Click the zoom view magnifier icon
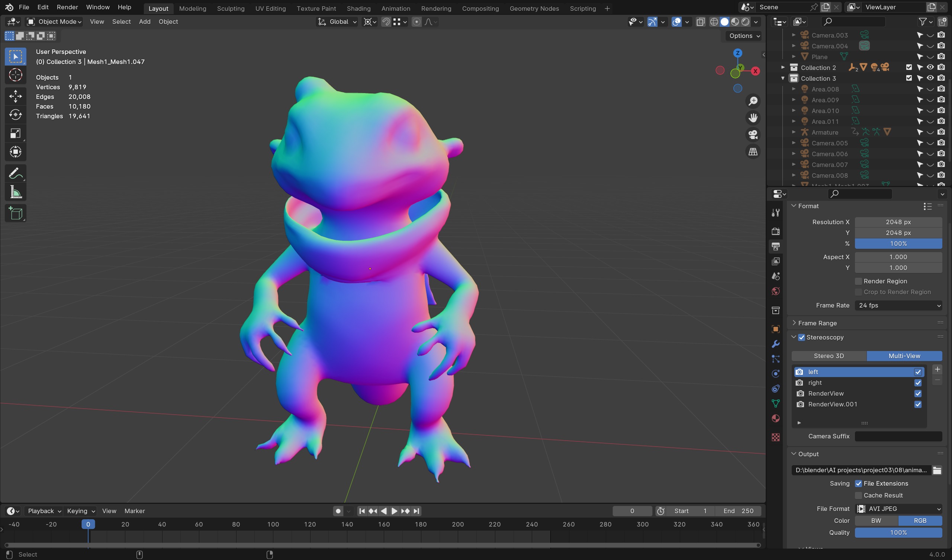 (753, 101)
